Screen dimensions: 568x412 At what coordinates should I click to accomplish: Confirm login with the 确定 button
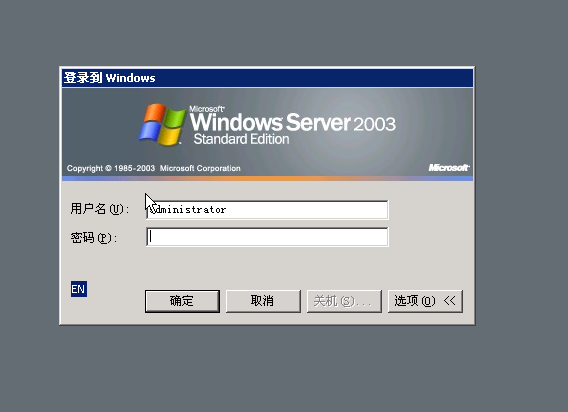(x=182, y=301)
